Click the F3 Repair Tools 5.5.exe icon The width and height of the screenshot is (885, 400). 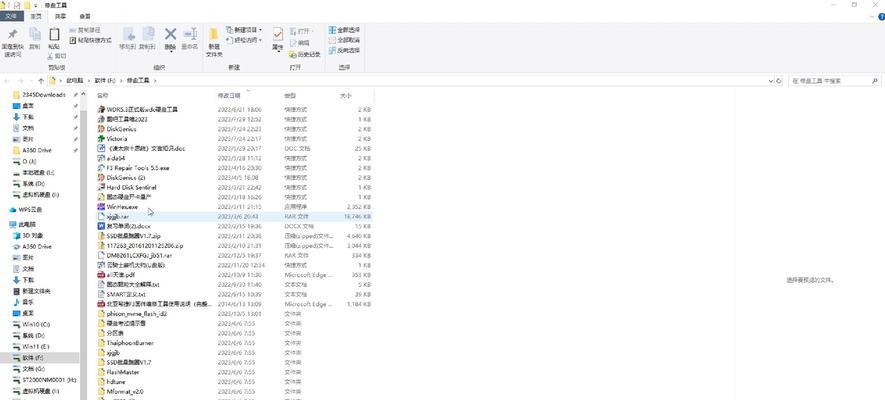[102, 168]
